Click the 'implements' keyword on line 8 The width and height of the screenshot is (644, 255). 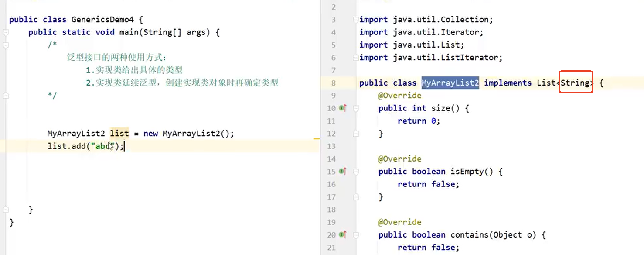pyautogui.click(x=508, y=83)
